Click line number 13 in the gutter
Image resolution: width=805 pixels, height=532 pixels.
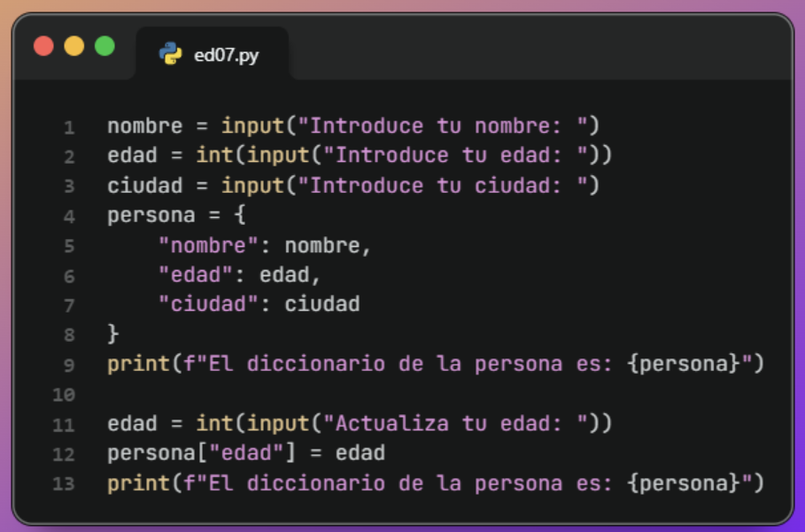66,484
